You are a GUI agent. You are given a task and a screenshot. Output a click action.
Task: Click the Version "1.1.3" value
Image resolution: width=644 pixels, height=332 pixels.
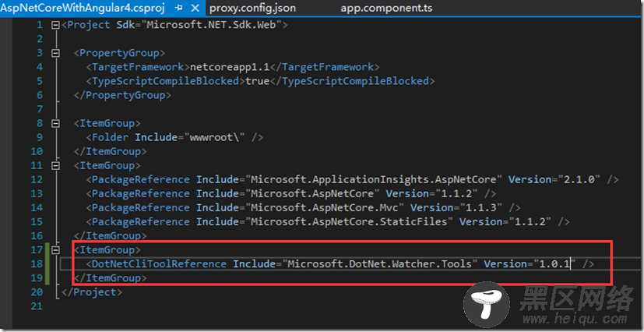(481, 207)
